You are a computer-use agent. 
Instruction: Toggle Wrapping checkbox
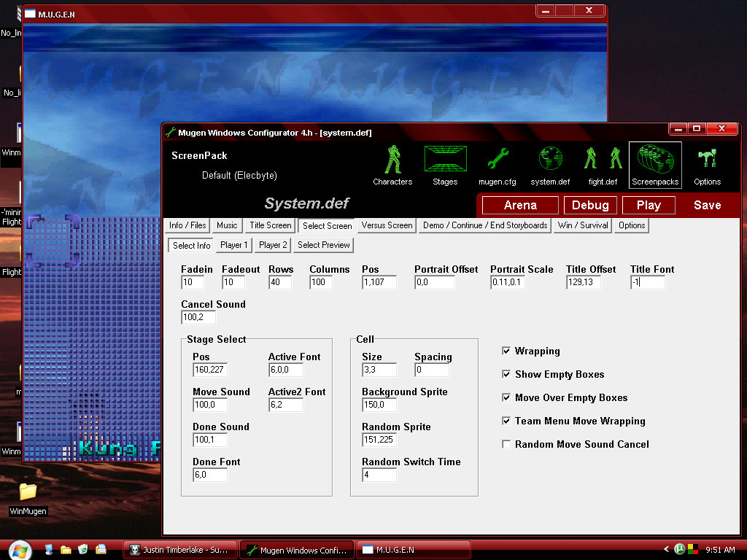point(506,351)
